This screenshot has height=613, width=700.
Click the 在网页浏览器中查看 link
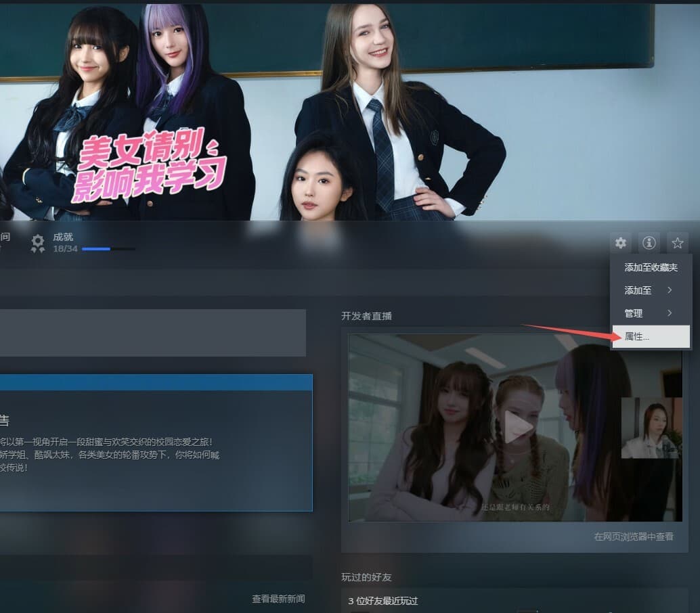(634, 537)
